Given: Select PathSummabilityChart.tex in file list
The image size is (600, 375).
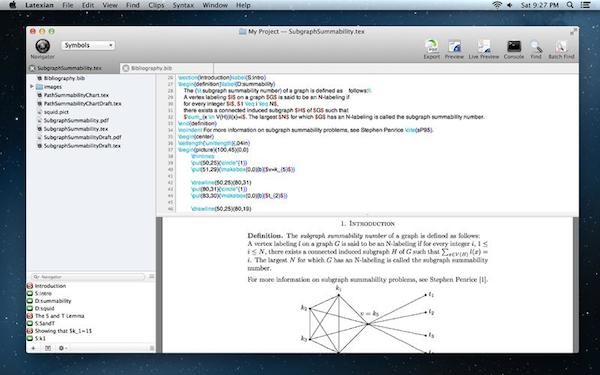Looking at the screenshot, I should (x=76, y=95).
